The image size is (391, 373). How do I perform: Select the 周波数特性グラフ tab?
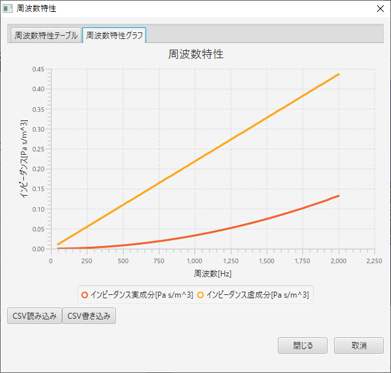coord(114,35)
